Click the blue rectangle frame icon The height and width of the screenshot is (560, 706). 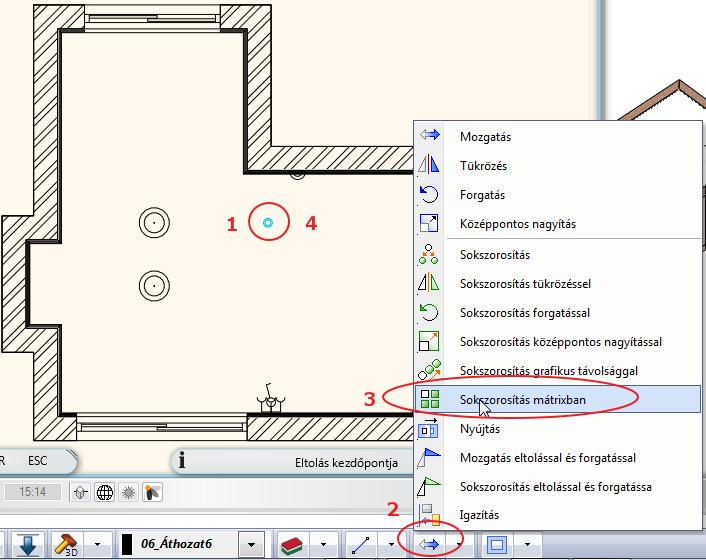coord(497,545)
